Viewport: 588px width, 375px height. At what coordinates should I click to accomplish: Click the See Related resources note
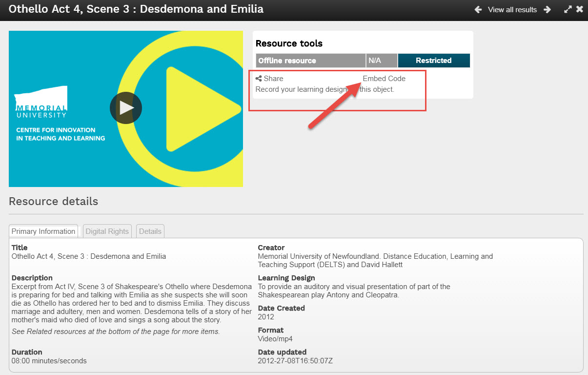pos(116,332)
